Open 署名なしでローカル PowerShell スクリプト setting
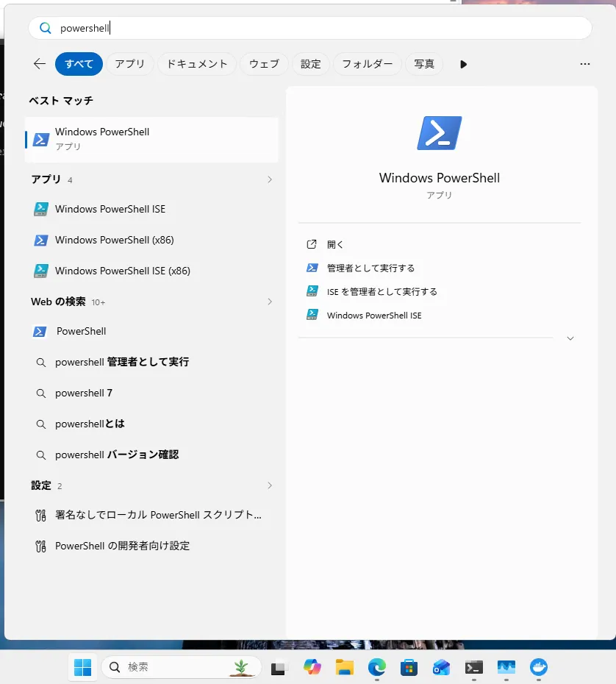616x684 pixels. click(x=151, y=515)
